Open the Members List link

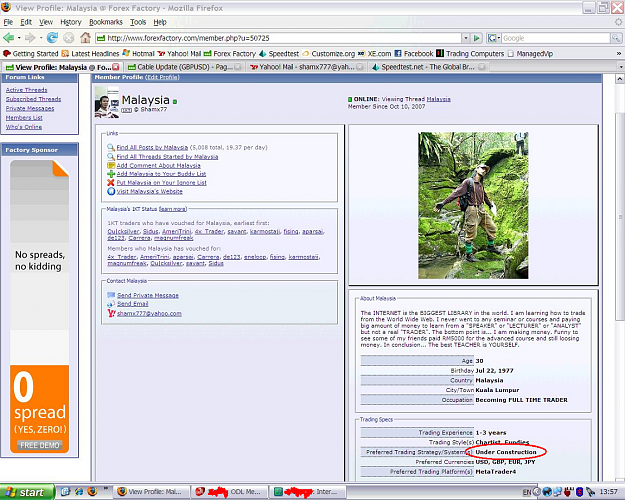tap(24, 118)
